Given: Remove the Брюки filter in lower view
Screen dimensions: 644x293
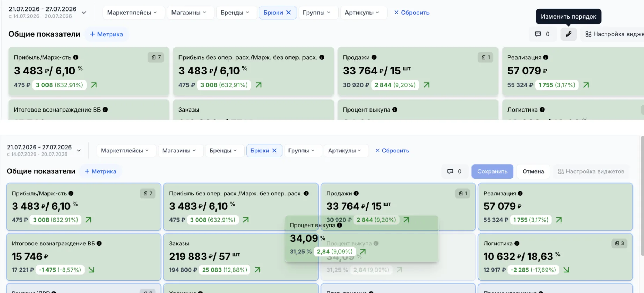Looking at the screenshot, I should coord(275,151).
